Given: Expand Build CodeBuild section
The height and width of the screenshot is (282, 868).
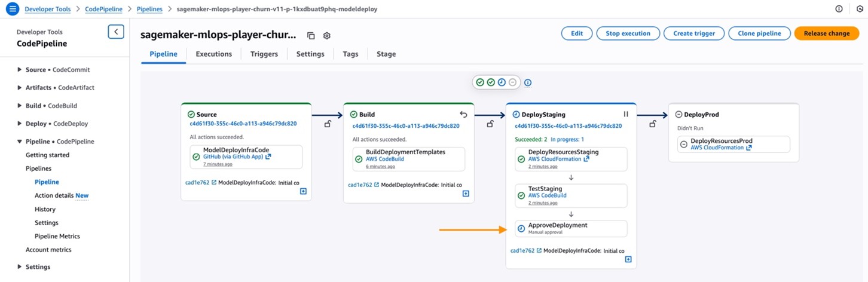Looking at the screenshot, I should pos(20,106).
